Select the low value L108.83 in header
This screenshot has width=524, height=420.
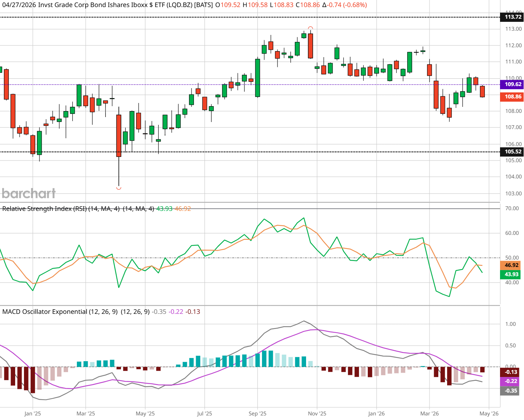(282, 5)
